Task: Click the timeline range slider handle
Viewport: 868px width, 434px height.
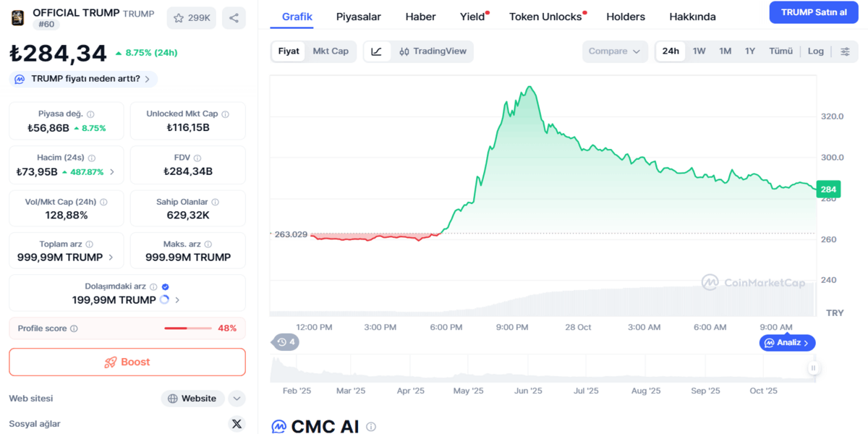Action: (x=813, y=368)
